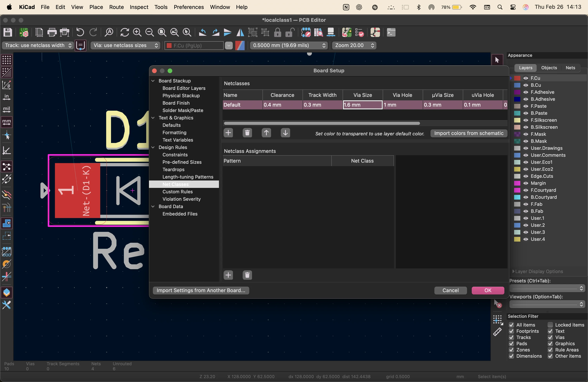Click the Default netclass Clearance cell

tap(282, 105)
